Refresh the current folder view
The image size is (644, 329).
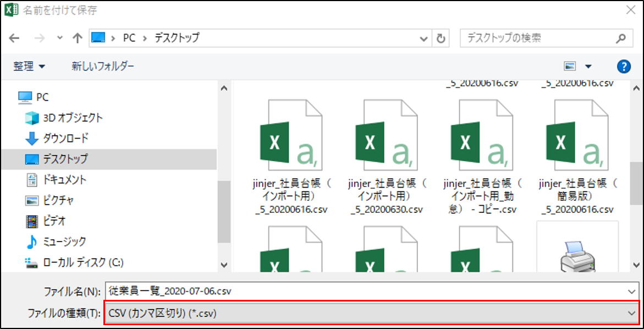(x=441, y=39)
